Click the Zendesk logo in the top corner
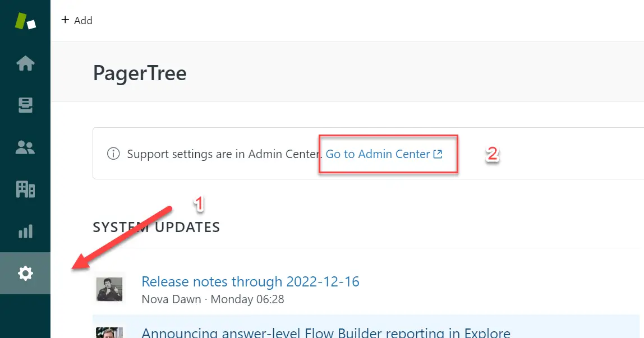The width and height of the screenshot is (644, 338). tap(25, 21)
